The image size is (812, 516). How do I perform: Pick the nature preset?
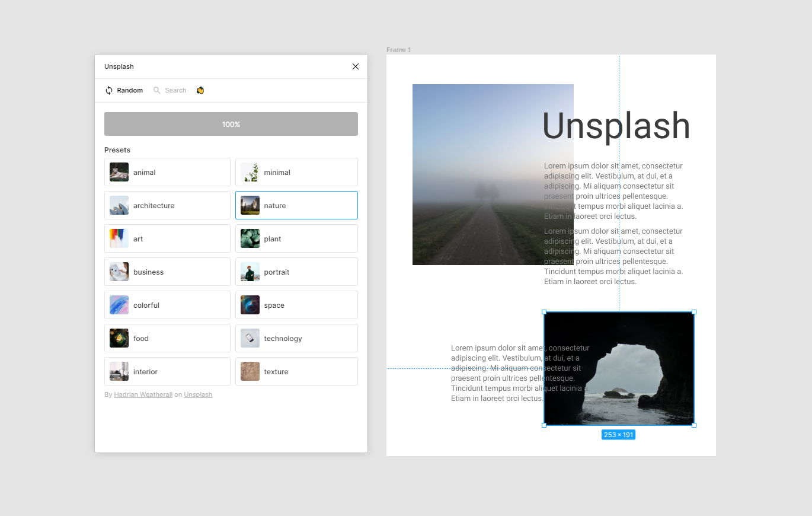pyautogui.click(x=296, y=205)
